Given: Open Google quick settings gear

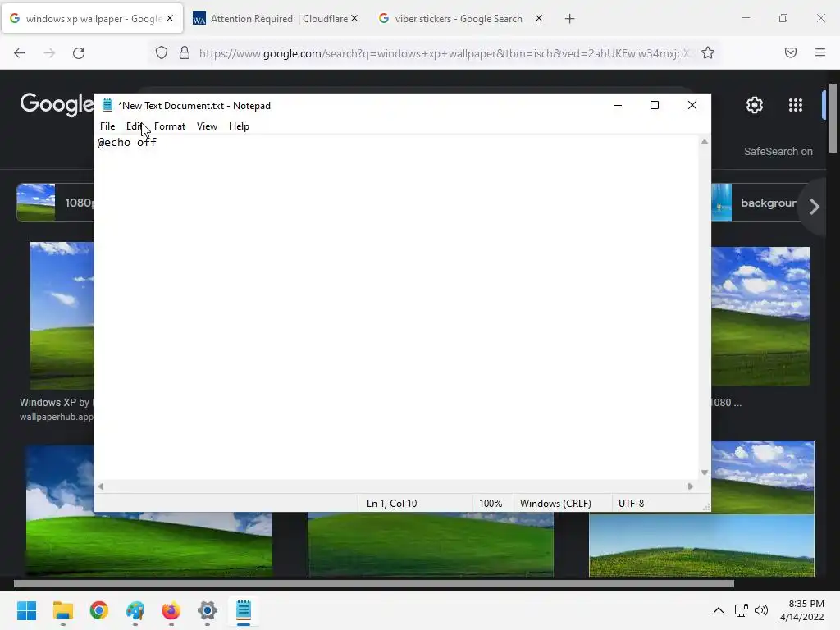Looking at the screenshot, I should coord(755,105).
